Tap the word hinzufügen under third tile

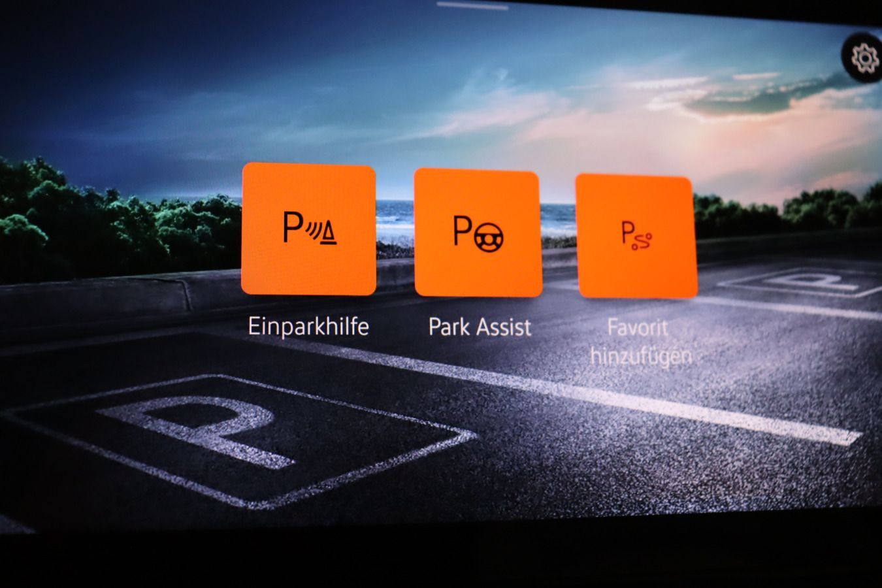[641, 356]
